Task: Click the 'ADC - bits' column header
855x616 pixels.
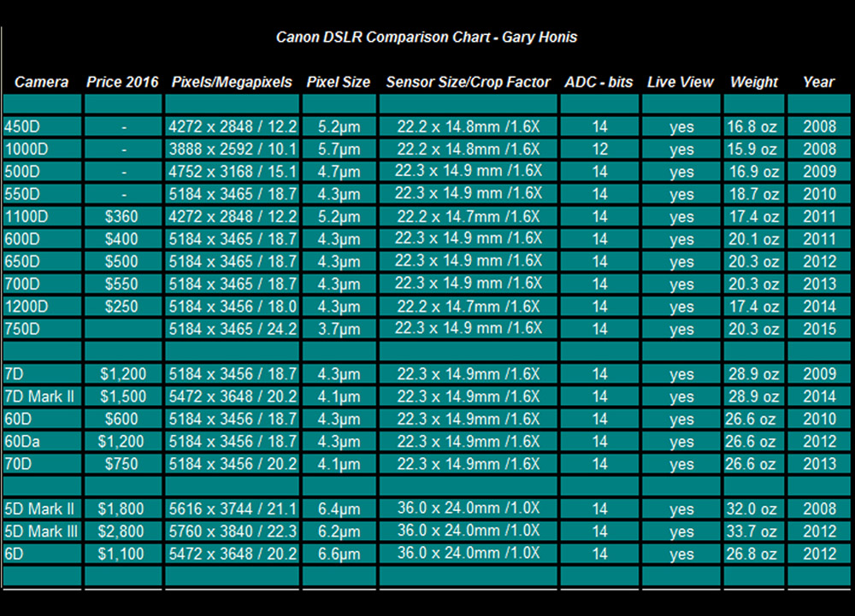Action: coord(598,82)
